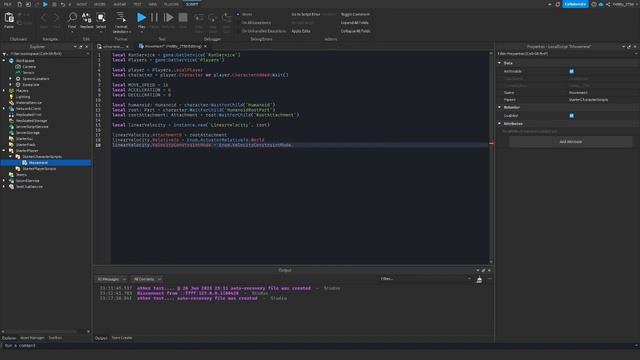
Task: Click the Players icon in Explorer
Action: [x=11, y=91]
